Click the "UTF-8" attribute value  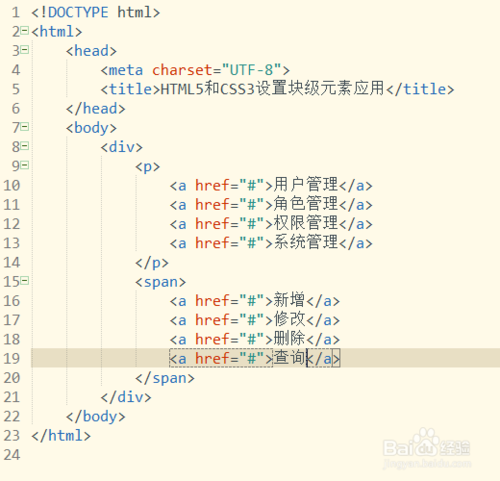pyautogui.click(x=251, y=70)
